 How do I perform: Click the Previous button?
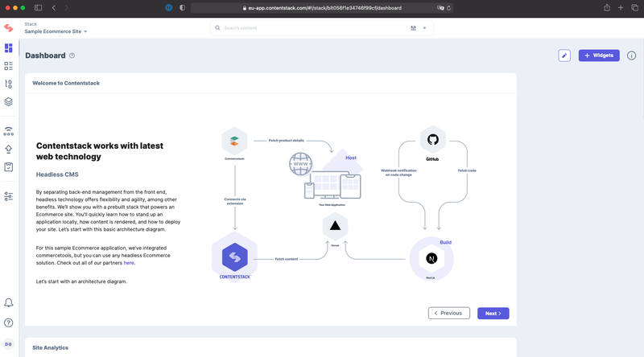[x=449, y=313]
